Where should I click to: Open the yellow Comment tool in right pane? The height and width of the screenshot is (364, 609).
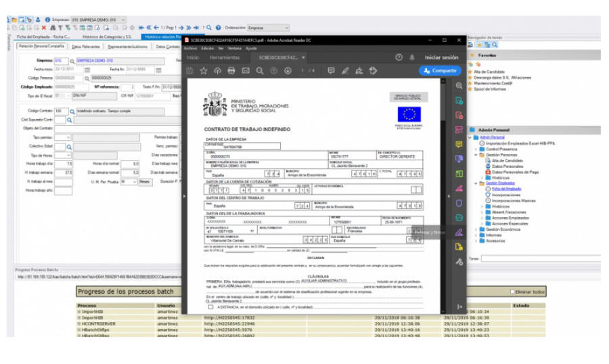(x=459, y=145)
